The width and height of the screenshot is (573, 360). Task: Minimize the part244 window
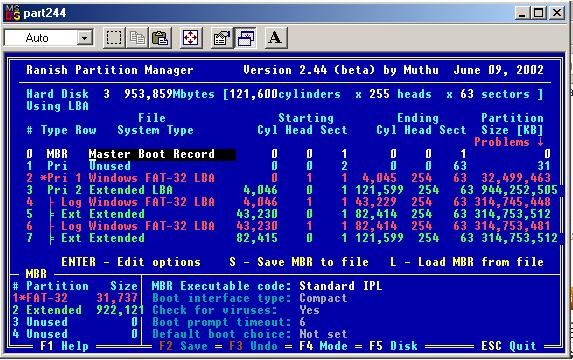tap(523, 14)
